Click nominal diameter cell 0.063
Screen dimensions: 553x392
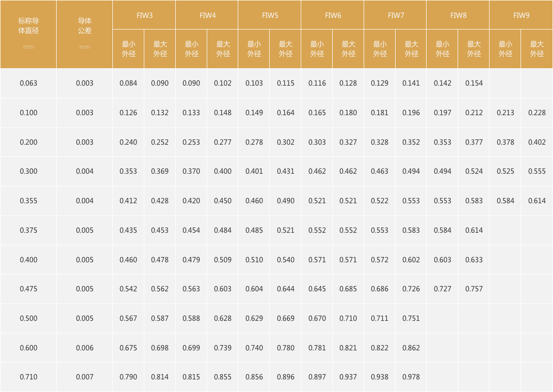(x=28, y=83)
